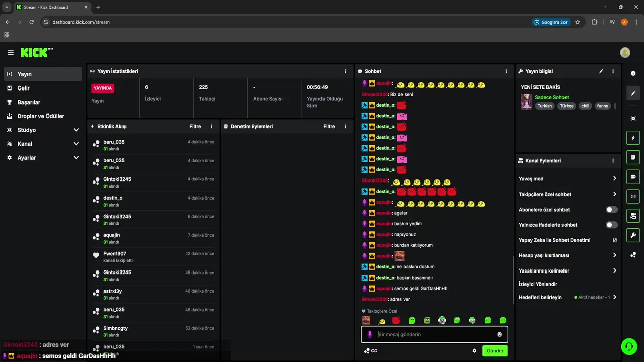644x362 pixels.
Task: Go to Gelir in the sidebar
Action: coord(43,88)
